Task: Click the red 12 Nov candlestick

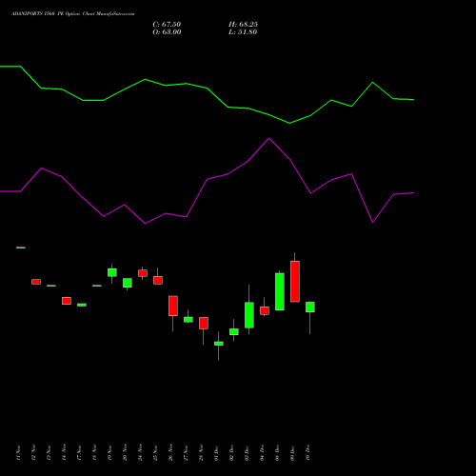Action: point(36,282)
